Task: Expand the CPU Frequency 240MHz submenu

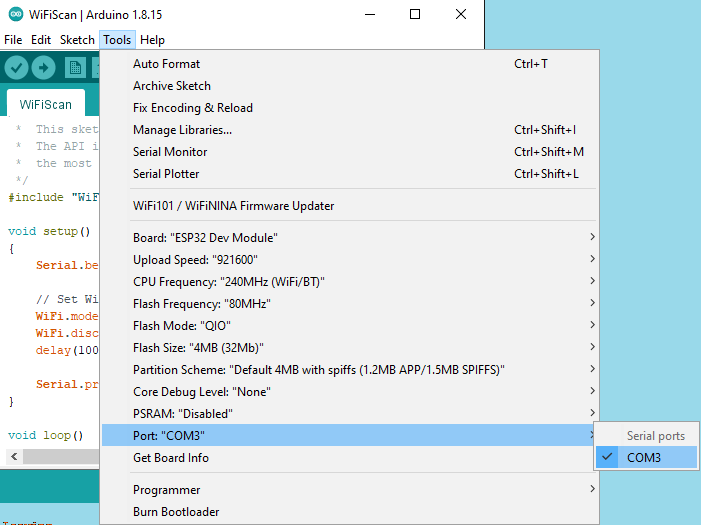Action: coord(350,281)
